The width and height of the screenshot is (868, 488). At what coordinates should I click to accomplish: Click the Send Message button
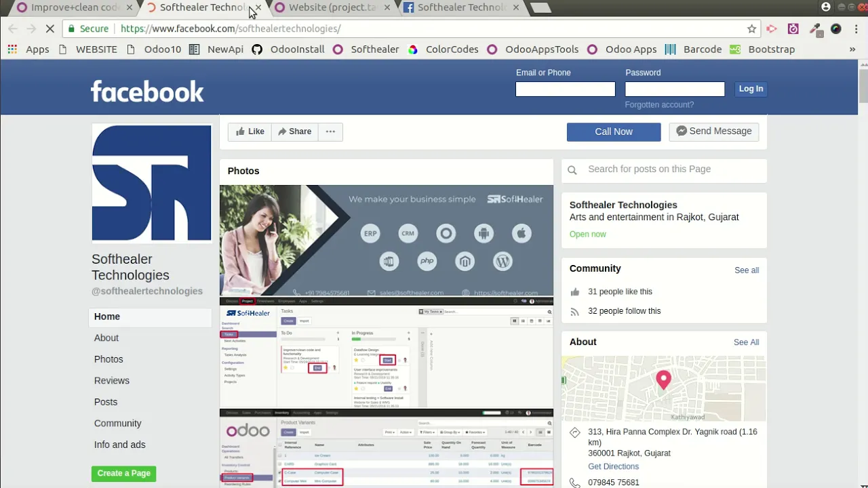click(714, 131)
